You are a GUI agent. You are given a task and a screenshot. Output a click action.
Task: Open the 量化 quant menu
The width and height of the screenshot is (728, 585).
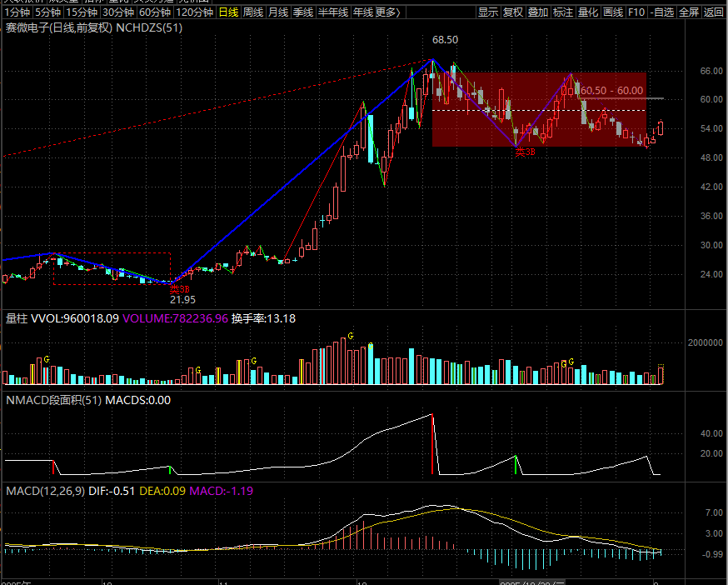click(x=588, y=12)
